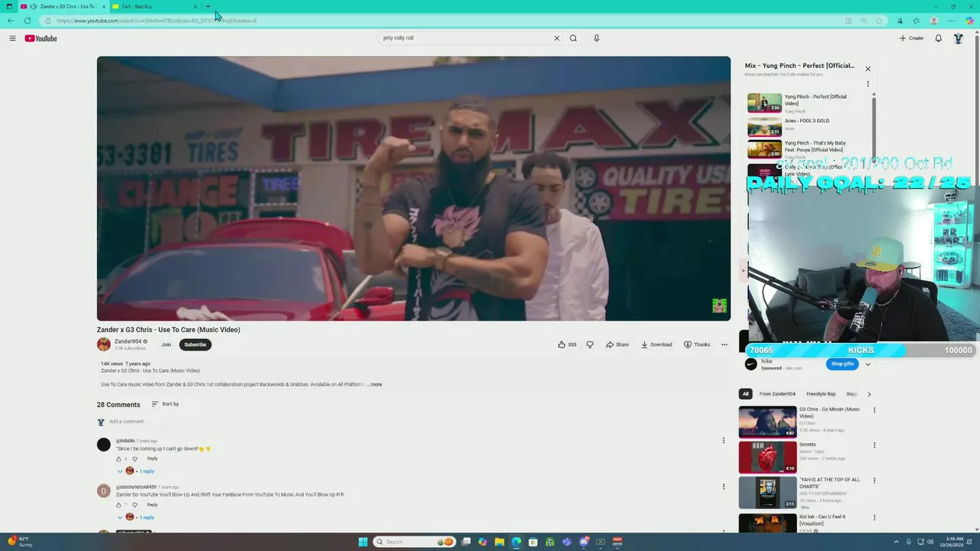Go to YouTube home via logo
Screen dimensions: 980x551
click(41, 38)
